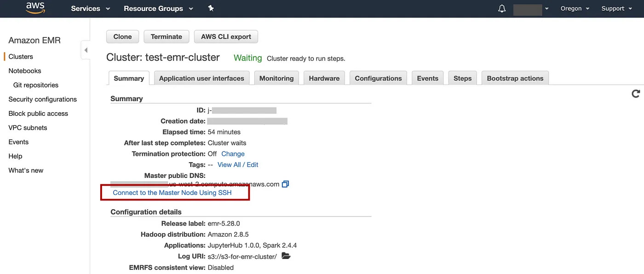Click the Terminate button
The height and width of the screenshot is (274, 644).
[x=166, y=37]
